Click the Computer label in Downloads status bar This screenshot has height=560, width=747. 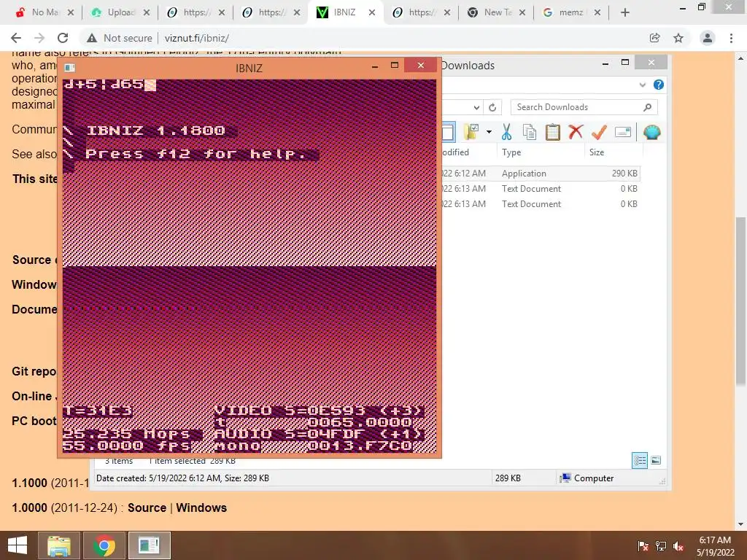594,478
